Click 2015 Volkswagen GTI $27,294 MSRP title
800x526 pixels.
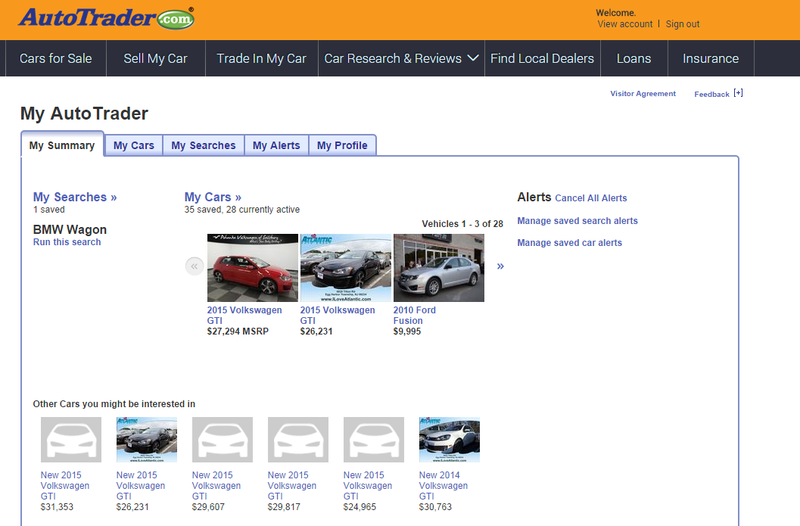244,315
